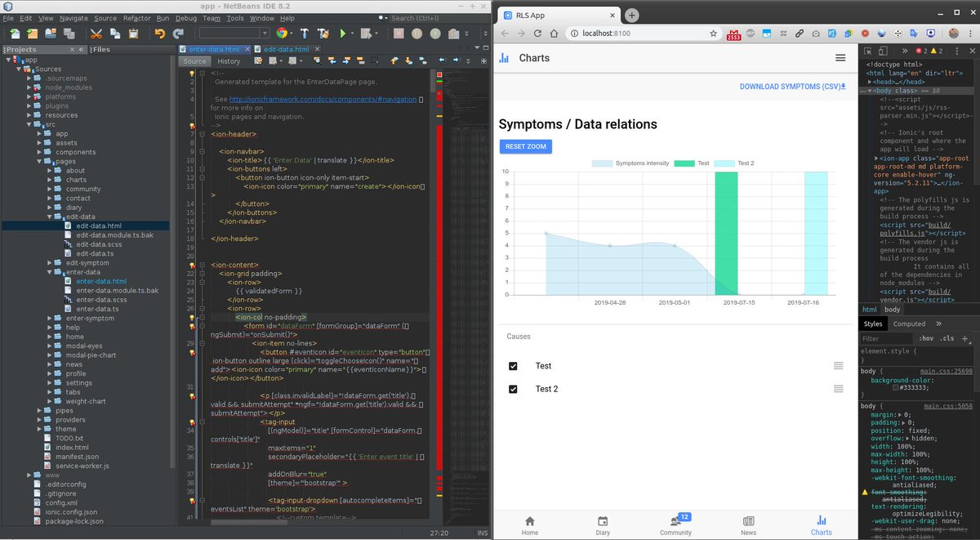Reorder handle for Test cause row

click(x=838, y=366)
